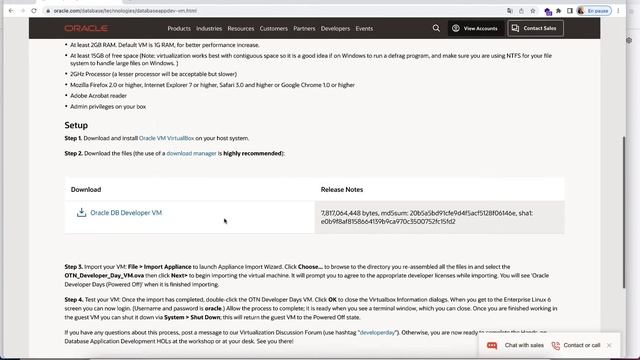This screenshot has height=360, width=640.
Task: Click the 'Adobe Acrobat reader' bullet
Action: click(98, 96)
